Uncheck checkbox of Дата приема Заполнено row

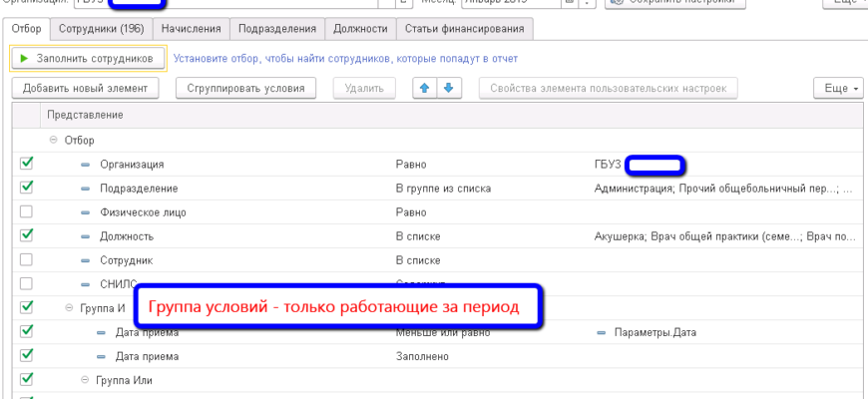pos(26,355)
